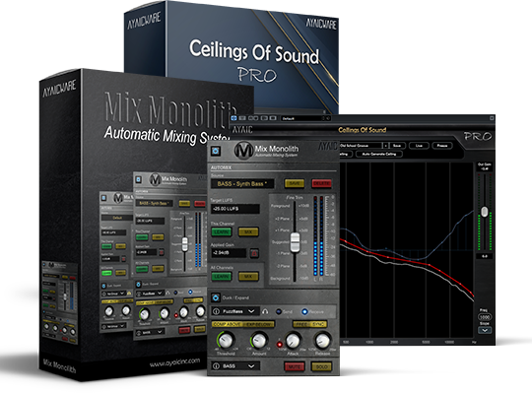Image resolution: width=532 pixels, height=393 pixels.
Task: Open the Slope dropdown in Ceilings Of Sound
Action: [485, 330]
